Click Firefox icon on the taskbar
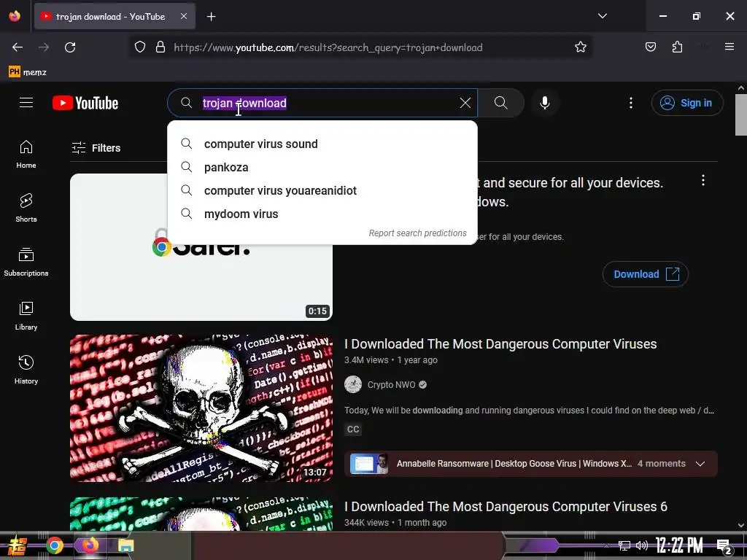This screenshot has width=747, height=560. (90, 545)
